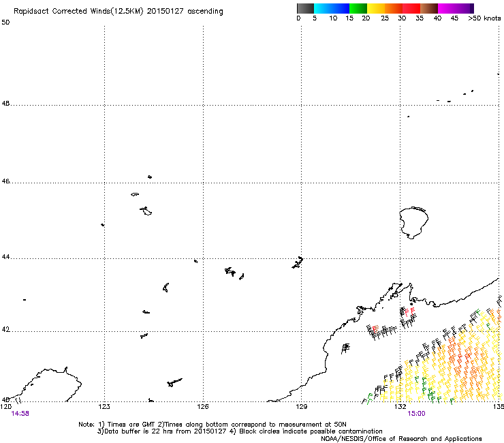Viewport: 504px width, 443px height.
Task: Click the 'NOAA/NESDIS/Office of Research and Applications' credit
Action: click(401, 439)
